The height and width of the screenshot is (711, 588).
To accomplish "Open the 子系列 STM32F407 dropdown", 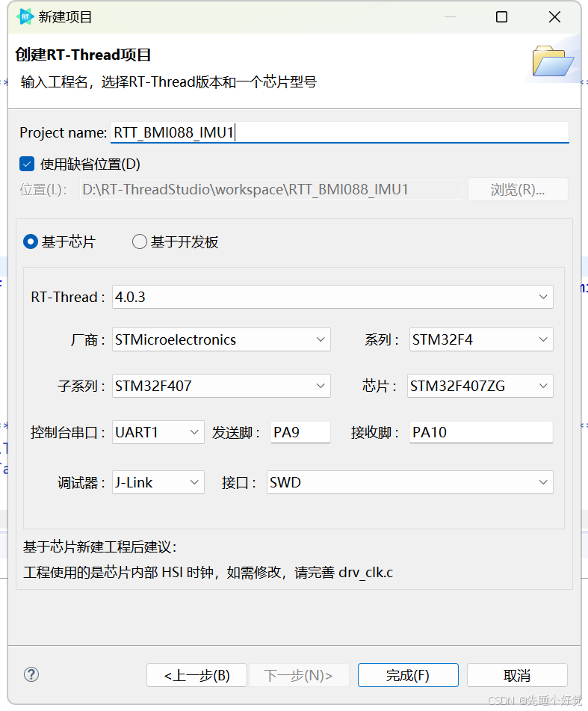I will click(221, 386).
